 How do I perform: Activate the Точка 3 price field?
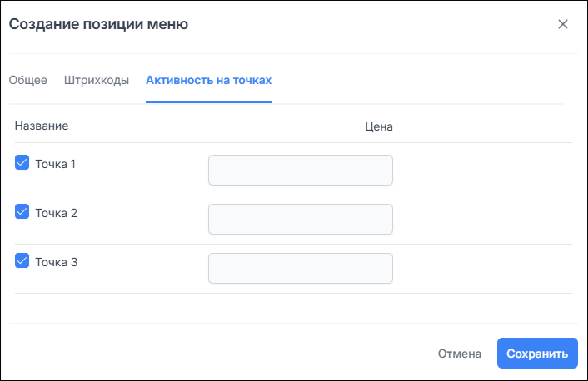300,269
